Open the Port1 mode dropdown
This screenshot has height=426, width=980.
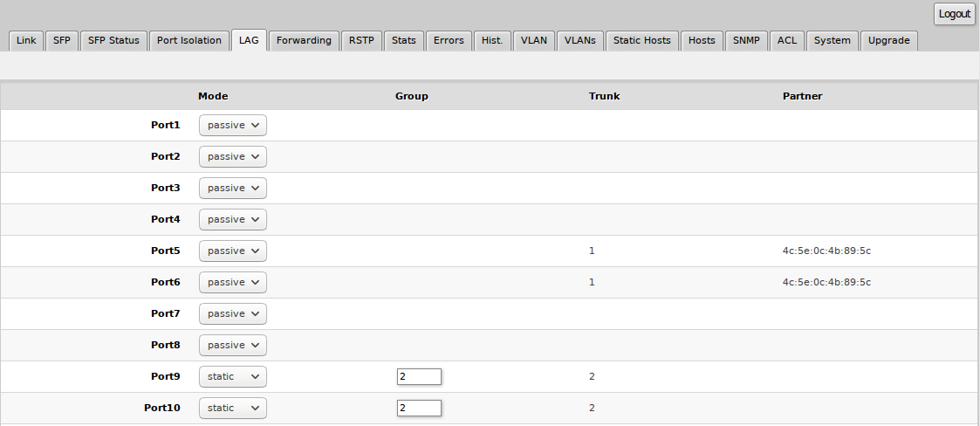click(233, 125)
